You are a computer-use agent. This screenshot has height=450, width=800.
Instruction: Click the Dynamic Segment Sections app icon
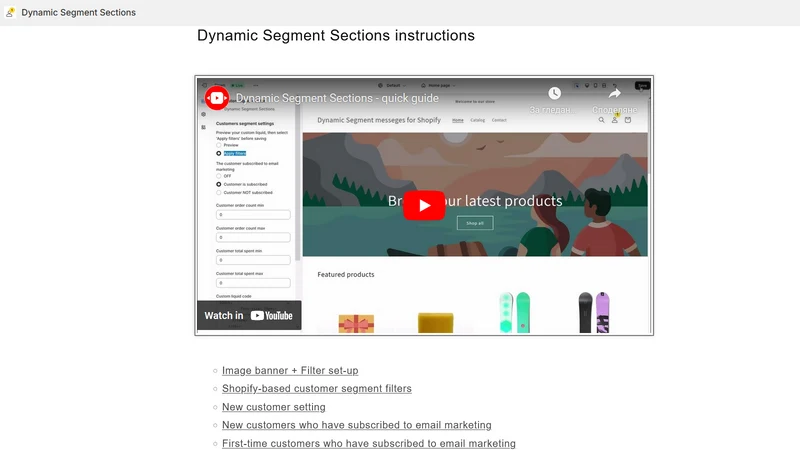[10, 12]
